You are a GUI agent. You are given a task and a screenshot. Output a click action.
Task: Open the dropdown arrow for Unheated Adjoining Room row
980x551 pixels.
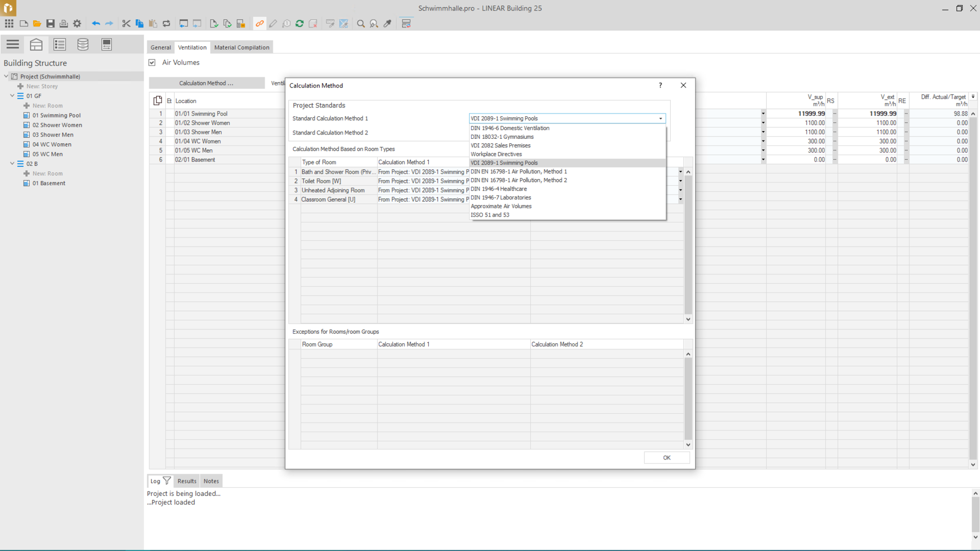(x=681, y=190)
